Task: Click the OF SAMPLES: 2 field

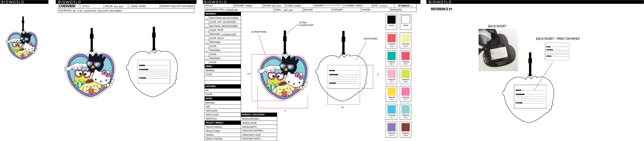Action: coord(405,6)
